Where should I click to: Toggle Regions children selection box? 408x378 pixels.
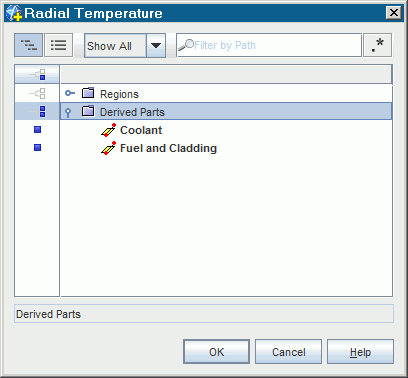[x=37, y=93]
